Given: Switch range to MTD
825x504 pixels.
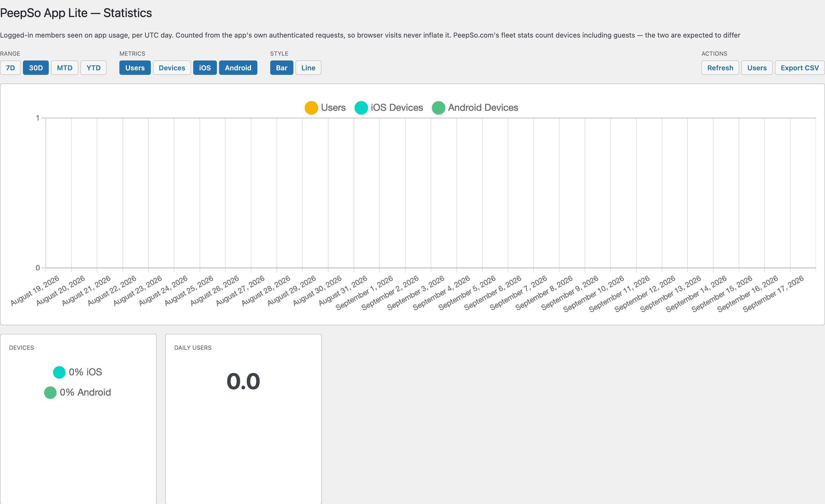Looking at the screenshot, I should click(65, 68).
